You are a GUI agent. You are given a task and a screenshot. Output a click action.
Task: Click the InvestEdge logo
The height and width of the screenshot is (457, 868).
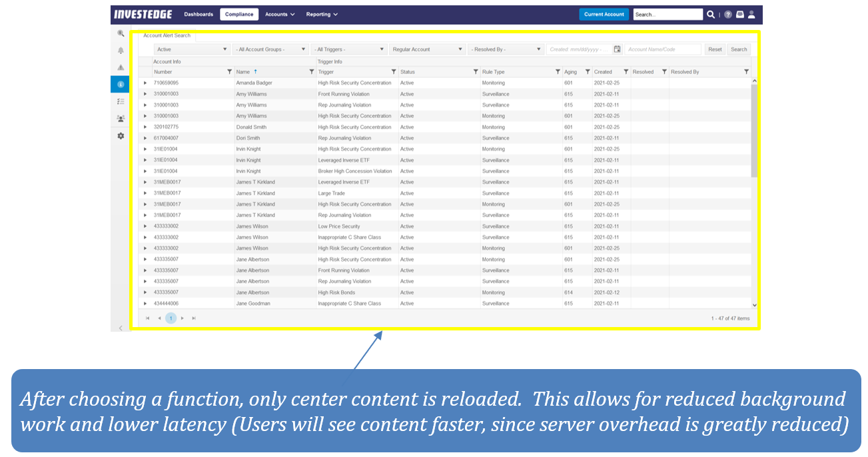[x=143, y=14]
